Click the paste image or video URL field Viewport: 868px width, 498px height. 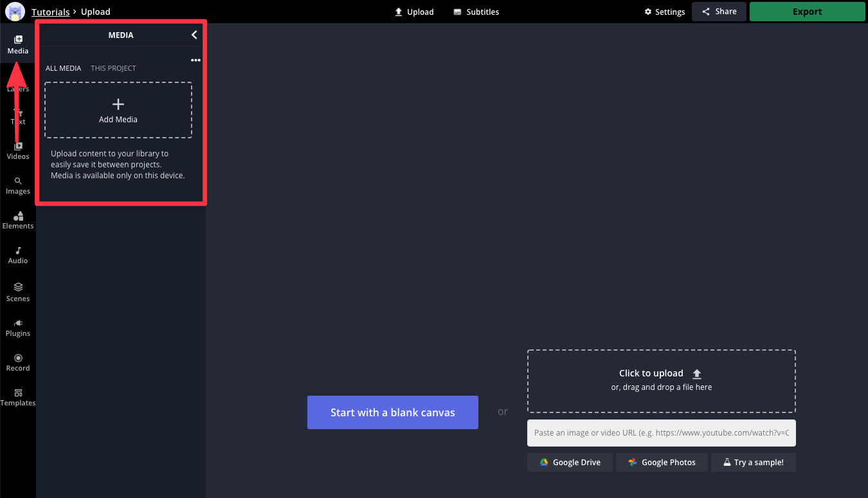point(661,433)
